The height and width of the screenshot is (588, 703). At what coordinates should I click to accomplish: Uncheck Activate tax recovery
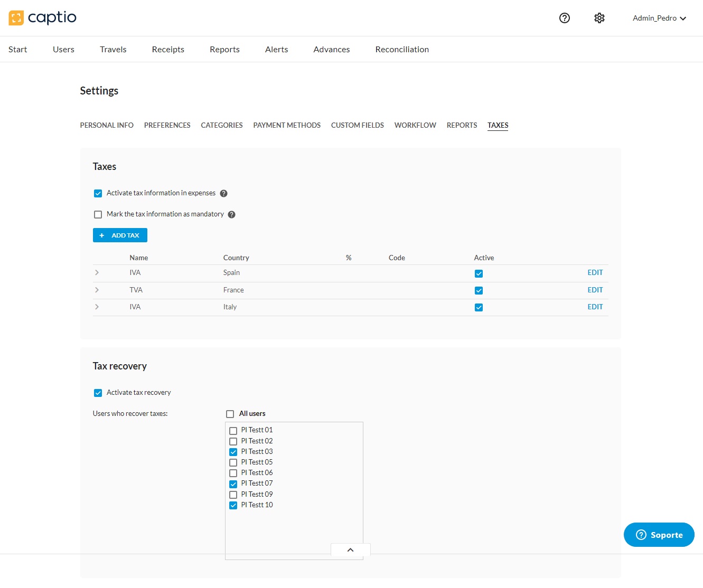tap(98, 393)
